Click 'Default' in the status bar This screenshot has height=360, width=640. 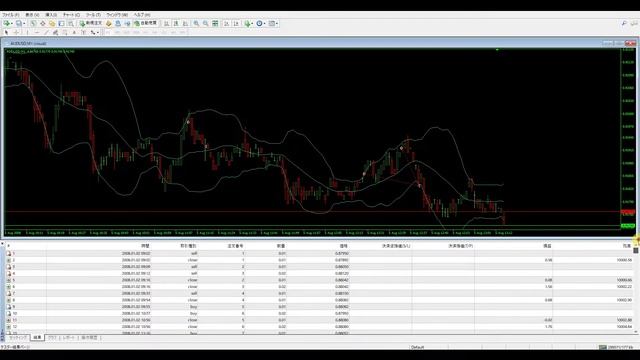(417, 347)
